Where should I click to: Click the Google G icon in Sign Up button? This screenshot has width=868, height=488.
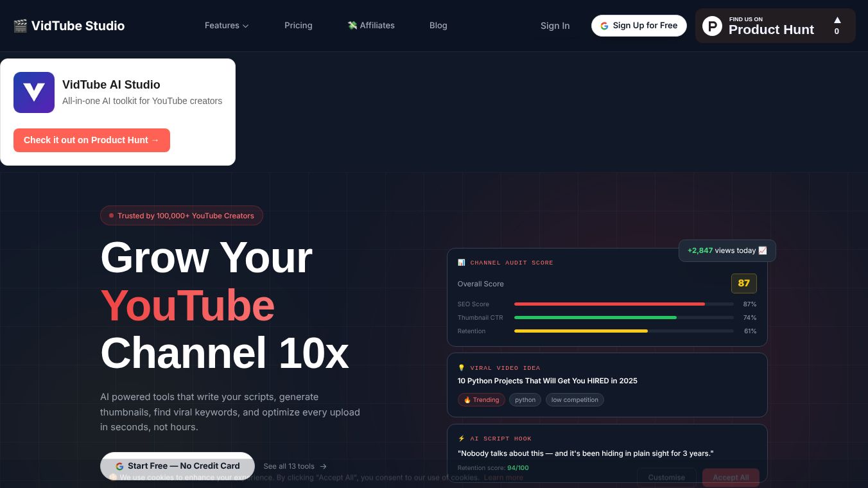[604, 26]
